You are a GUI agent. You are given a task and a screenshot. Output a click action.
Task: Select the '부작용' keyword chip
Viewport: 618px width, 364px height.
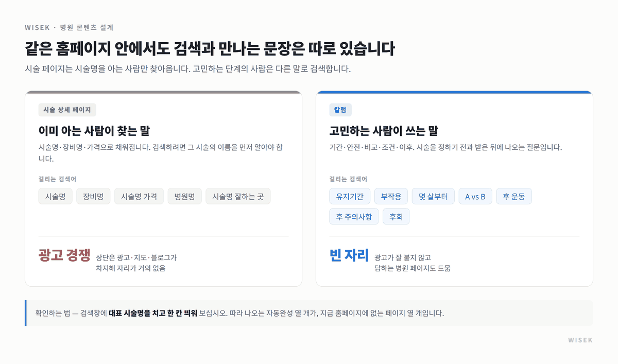coord(391,196)
